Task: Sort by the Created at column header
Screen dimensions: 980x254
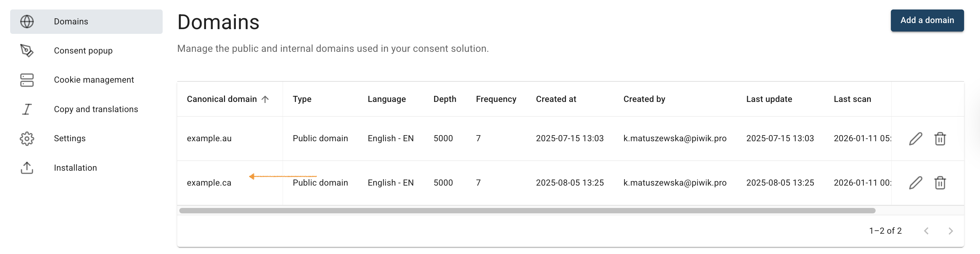Action: pos(556,99)
